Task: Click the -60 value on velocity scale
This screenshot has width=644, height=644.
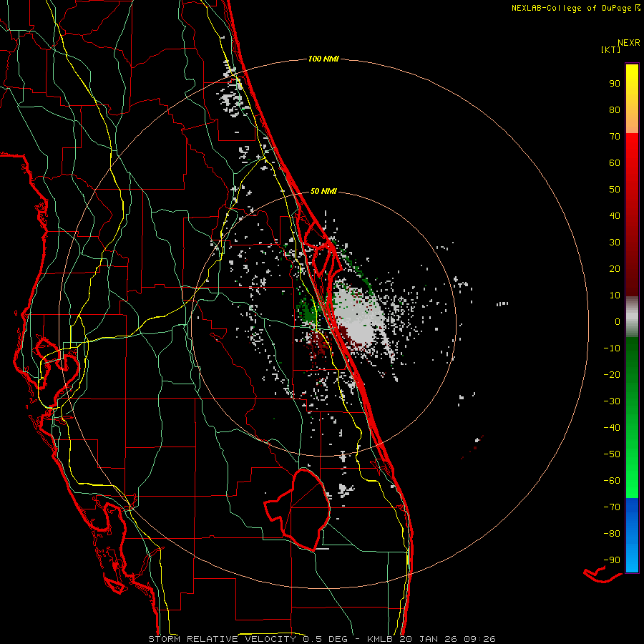Action: pos(612,481)
